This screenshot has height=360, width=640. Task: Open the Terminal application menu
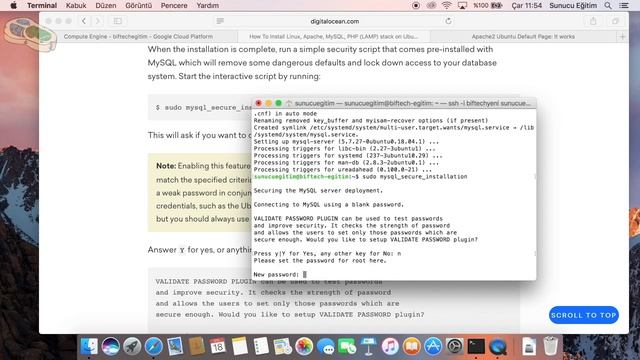pyautogui.click(x=42, y=5)
